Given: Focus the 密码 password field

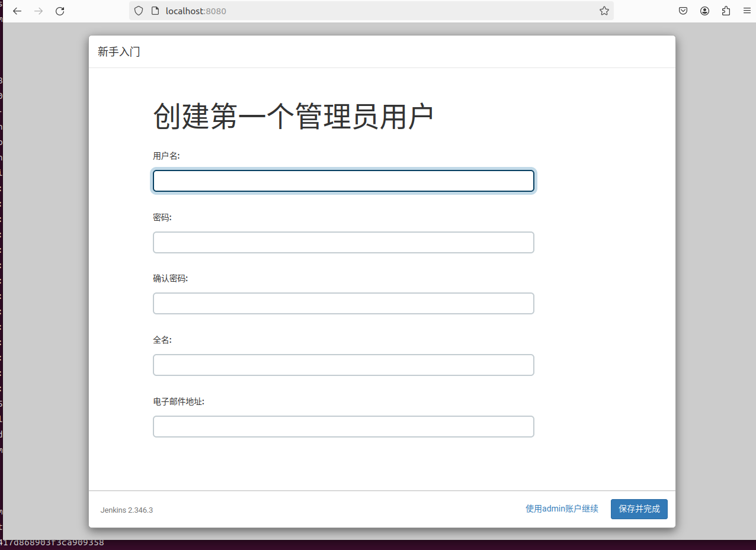Looking at the screenshot, I should 344,242.
